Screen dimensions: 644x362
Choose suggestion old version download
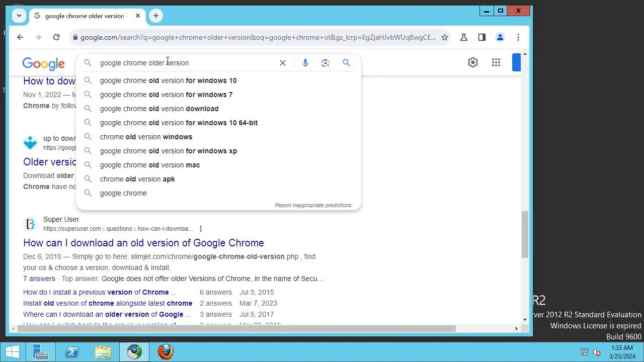point(218,109)
